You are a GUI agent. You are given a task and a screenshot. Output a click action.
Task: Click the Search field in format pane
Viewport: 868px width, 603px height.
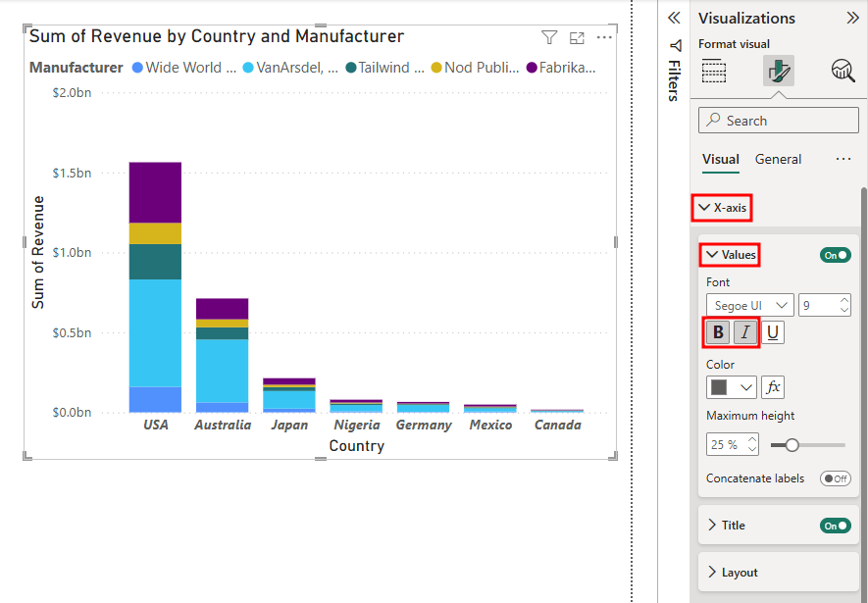(x=779, y=121)
